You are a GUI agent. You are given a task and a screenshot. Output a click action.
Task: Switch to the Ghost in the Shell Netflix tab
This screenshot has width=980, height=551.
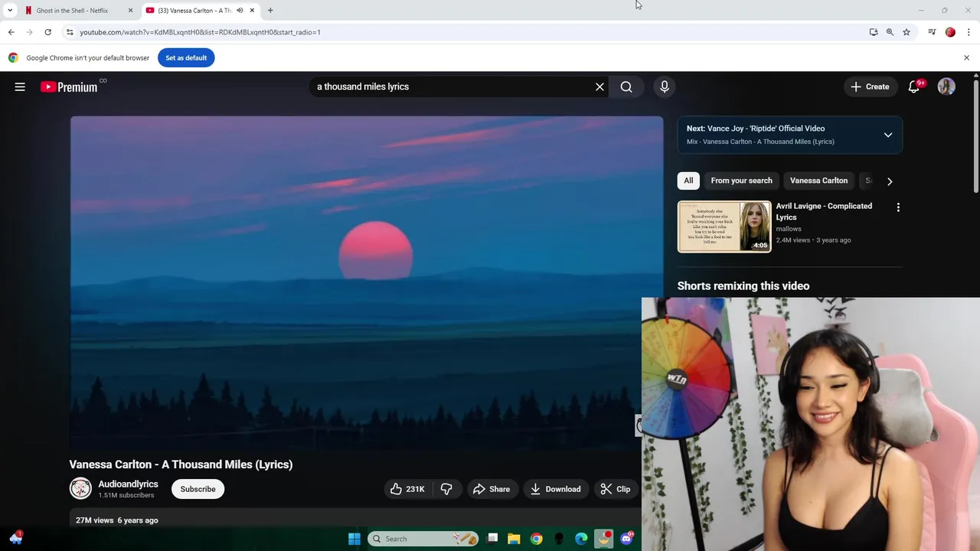[73, 11]
